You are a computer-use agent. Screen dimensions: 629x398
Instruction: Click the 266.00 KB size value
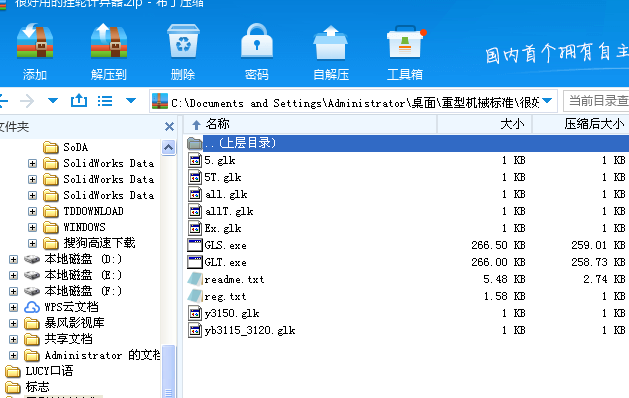tap(498, 262)
